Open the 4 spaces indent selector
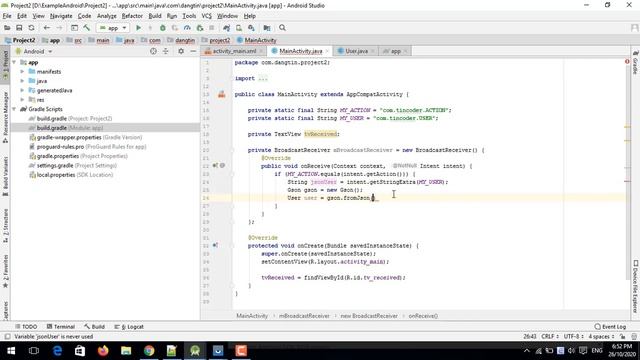Image resolution: width=640 pixels, height=360 pixels. pyautogui.click(x=601, y=337)
